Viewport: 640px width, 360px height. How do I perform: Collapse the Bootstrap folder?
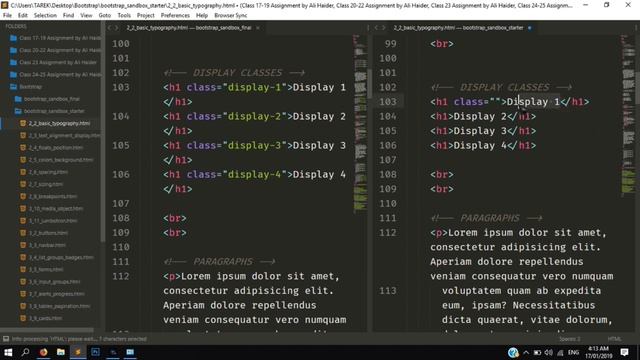26,87
